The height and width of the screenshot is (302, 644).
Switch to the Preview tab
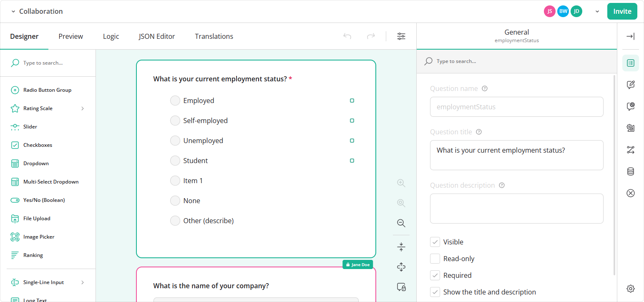[71, 36]
